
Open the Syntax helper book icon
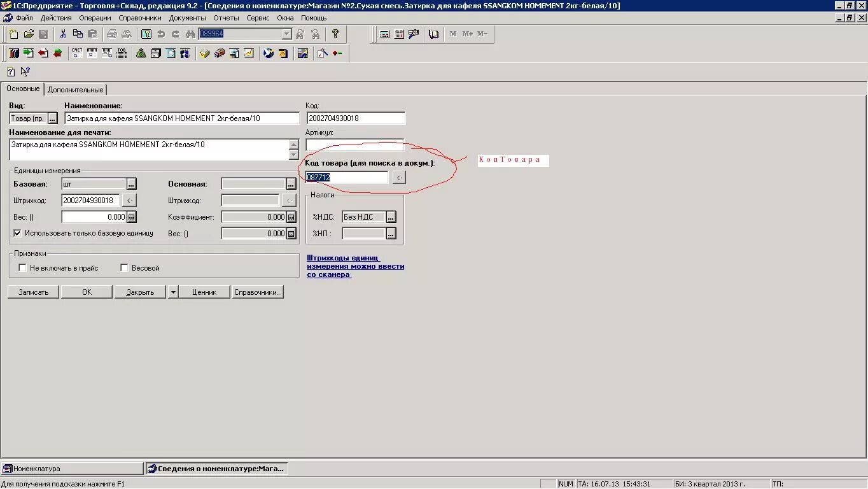433,34
